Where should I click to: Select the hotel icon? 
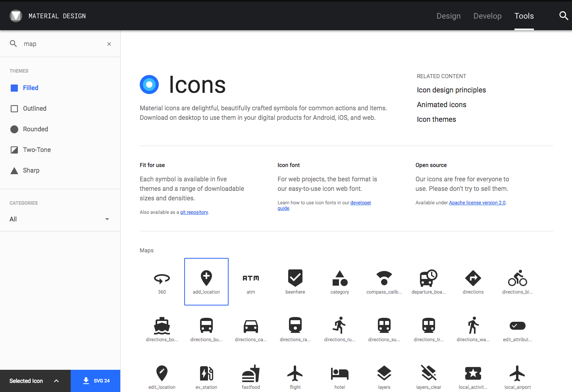tap(339, 377)
